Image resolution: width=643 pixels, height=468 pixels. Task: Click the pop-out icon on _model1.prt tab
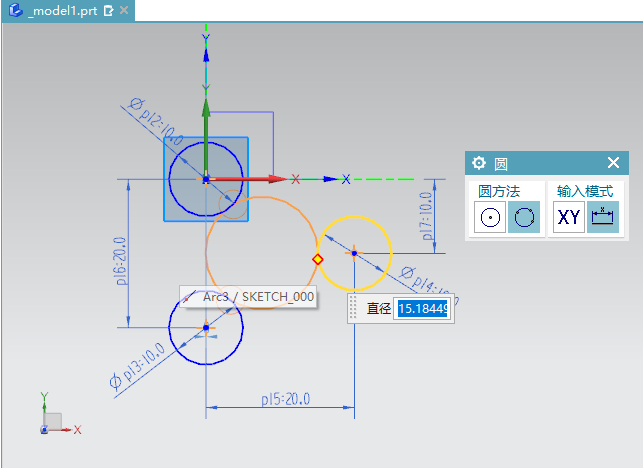tap(109, 11)
